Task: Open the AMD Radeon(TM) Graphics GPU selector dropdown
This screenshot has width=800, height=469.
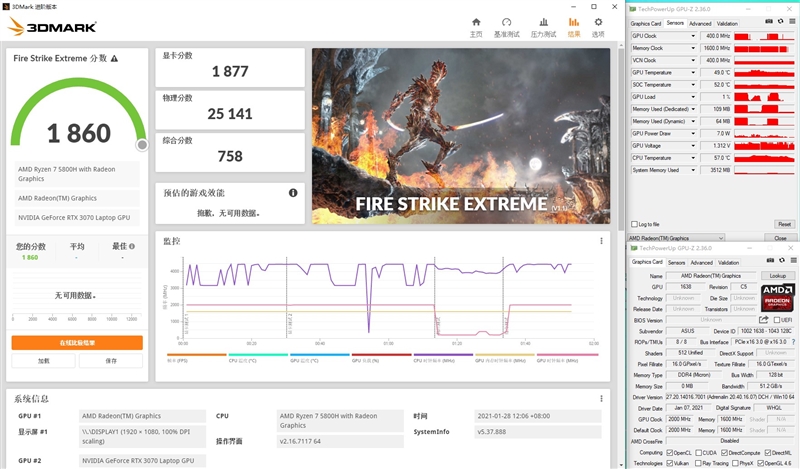Action: point(676,238)
